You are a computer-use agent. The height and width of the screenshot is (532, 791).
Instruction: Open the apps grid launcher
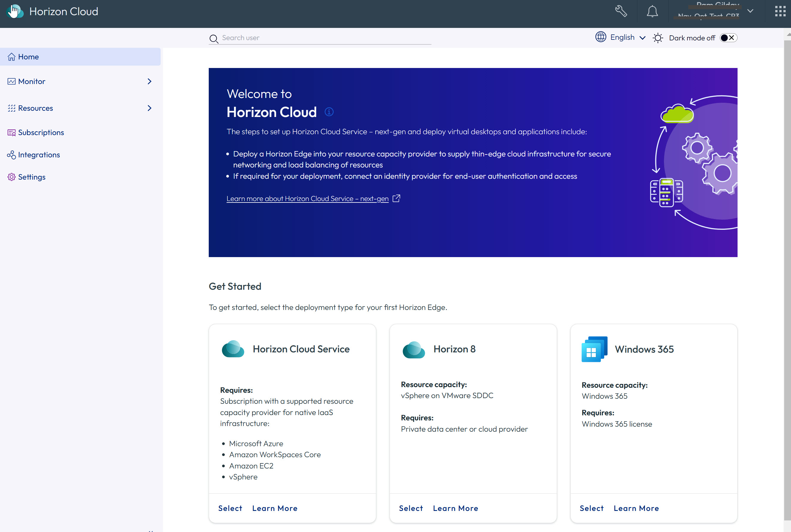click(780, 11)
